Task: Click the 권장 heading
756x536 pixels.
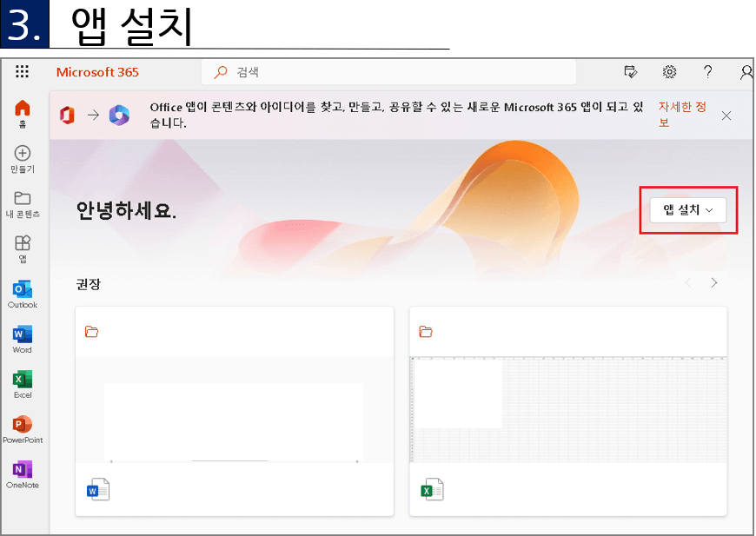Action: pyautogui.click(x=89, y=284)
